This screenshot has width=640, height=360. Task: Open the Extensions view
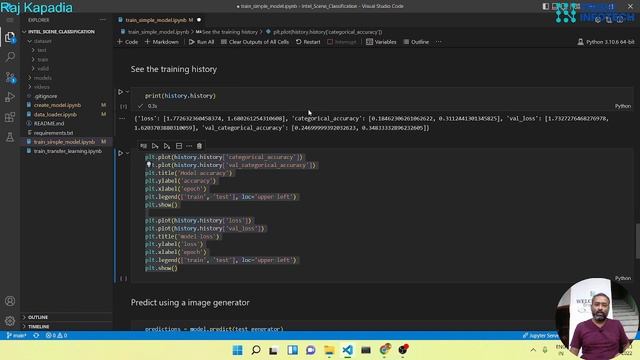(x=10, y=118)
